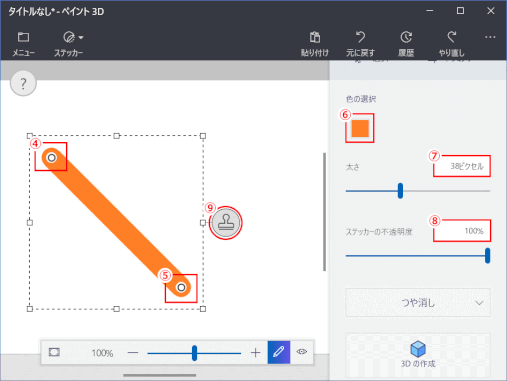Click the top-middle selection resize handle
The image size is (507, 381).
(x=116, y=136)
